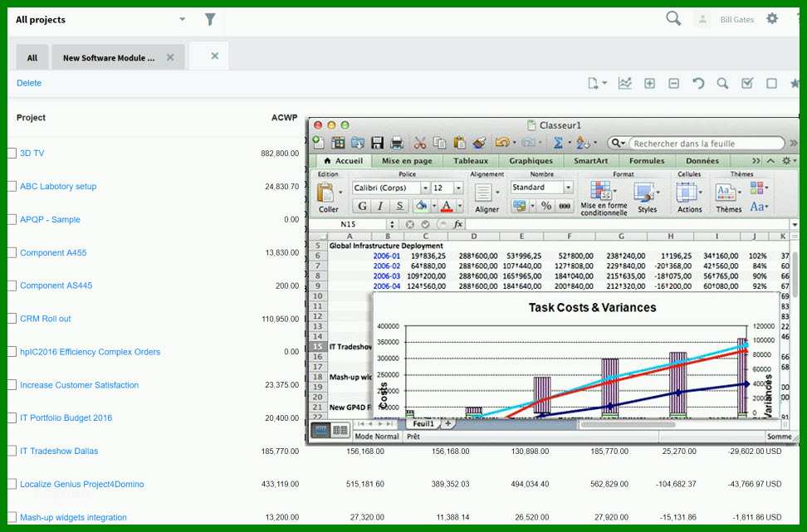The image size is (807, 532).
Task: Click the search magnifier in the top header
Action: pyautogui.click(x=673, y=19)
